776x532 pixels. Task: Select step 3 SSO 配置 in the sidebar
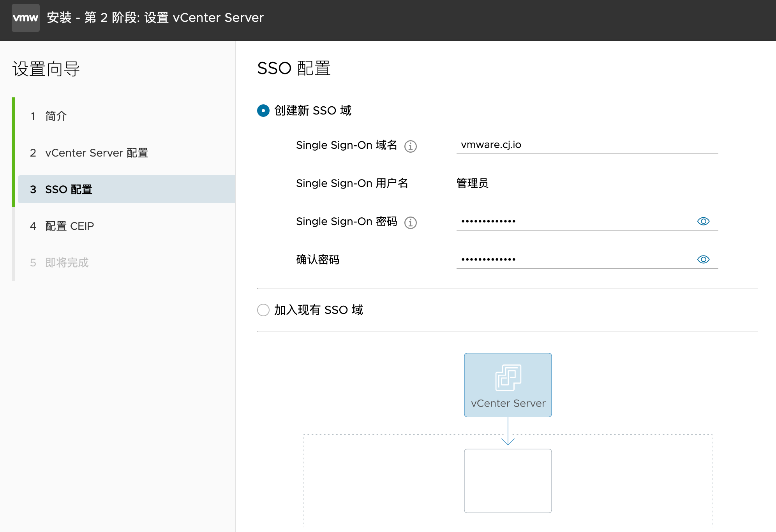tap(69, 189)
